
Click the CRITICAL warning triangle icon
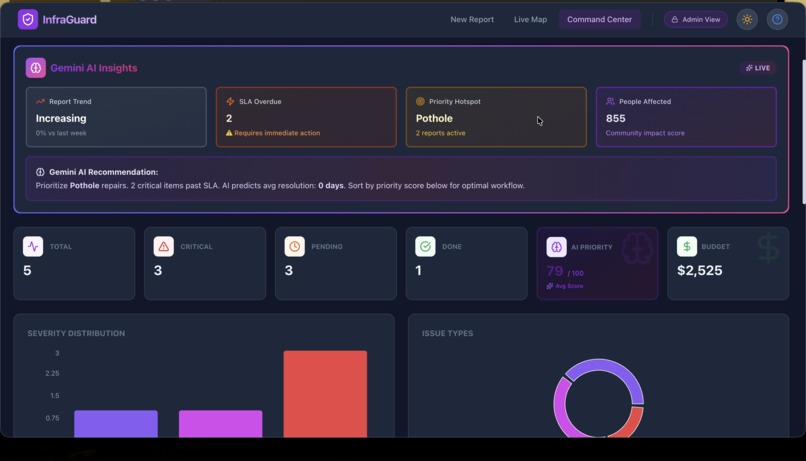[163, 247]
